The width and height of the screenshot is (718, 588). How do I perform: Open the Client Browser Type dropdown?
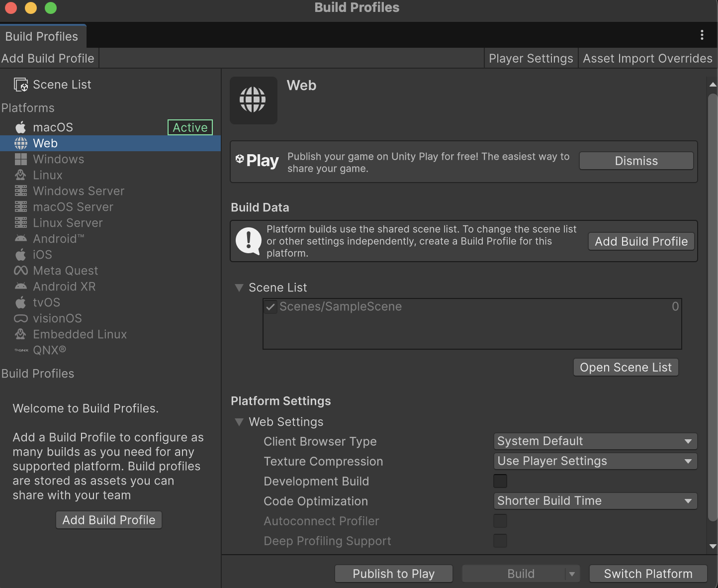click(x=595, y=441)
